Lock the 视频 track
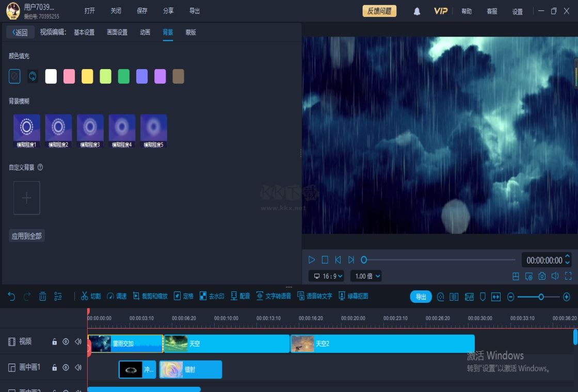The width and height of the screenshot is (578, 392). point(55,341)
